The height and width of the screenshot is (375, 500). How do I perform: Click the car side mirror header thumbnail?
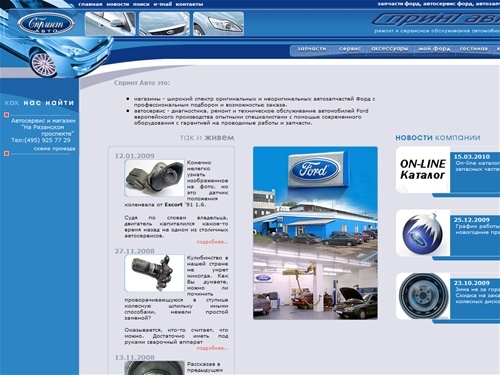[110, 24]
